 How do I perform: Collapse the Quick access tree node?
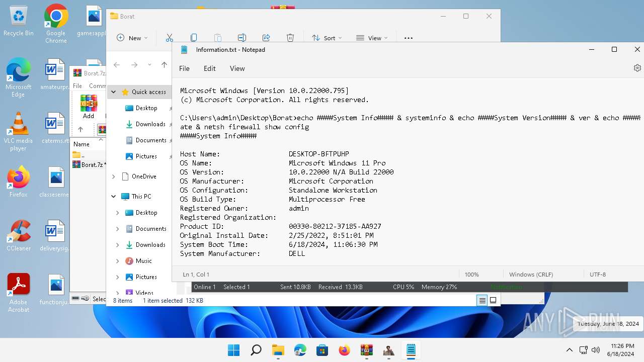(114, 92)
